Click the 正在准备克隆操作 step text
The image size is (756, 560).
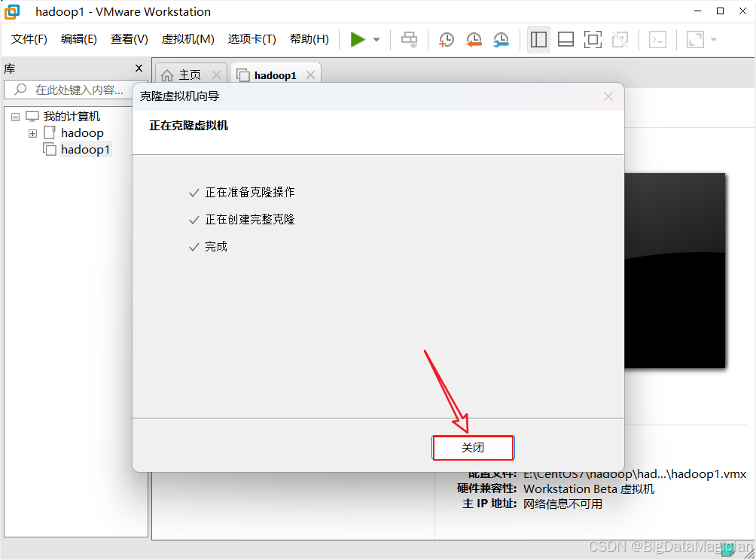(x=250, y=192)
